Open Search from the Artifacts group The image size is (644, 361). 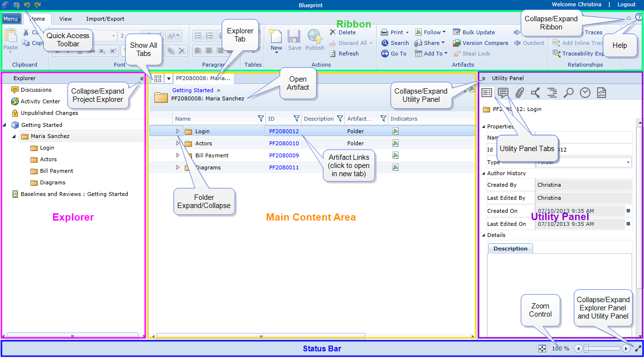click(395, 43)
